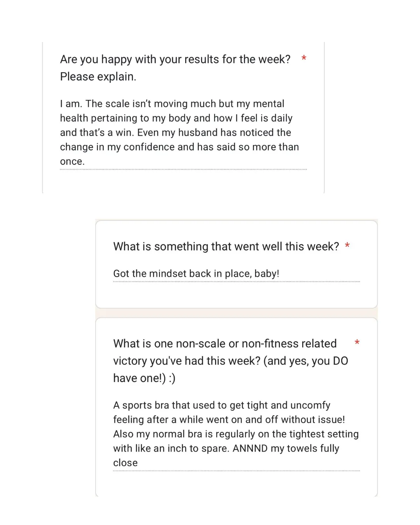Click the red asterisk beside the results question
This screenshot has height=525, width=420.
(x=304, y=58)
